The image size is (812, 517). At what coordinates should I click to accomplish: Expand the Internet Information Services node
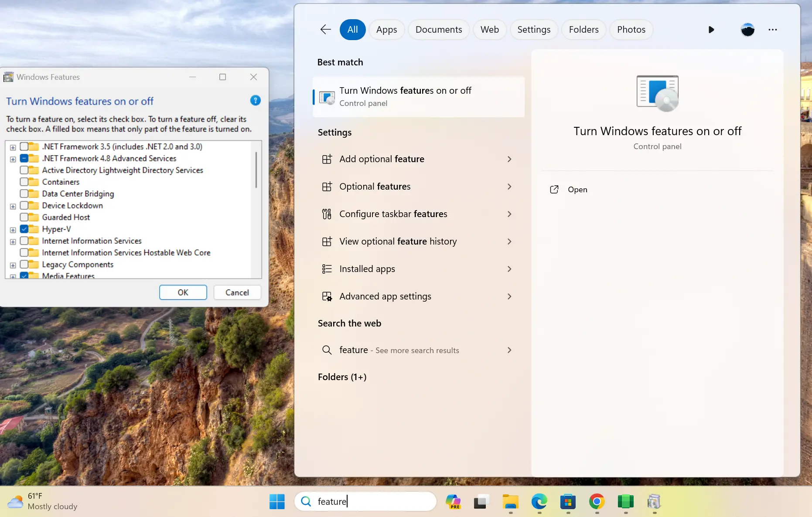[x=12, y=241]
